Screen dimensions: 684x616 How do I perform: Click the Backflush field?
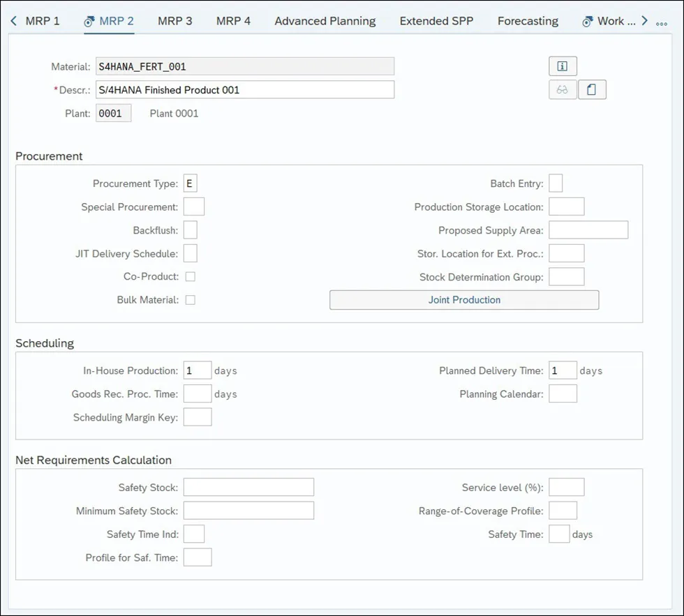pyautogui.click(x=190, y=230)
